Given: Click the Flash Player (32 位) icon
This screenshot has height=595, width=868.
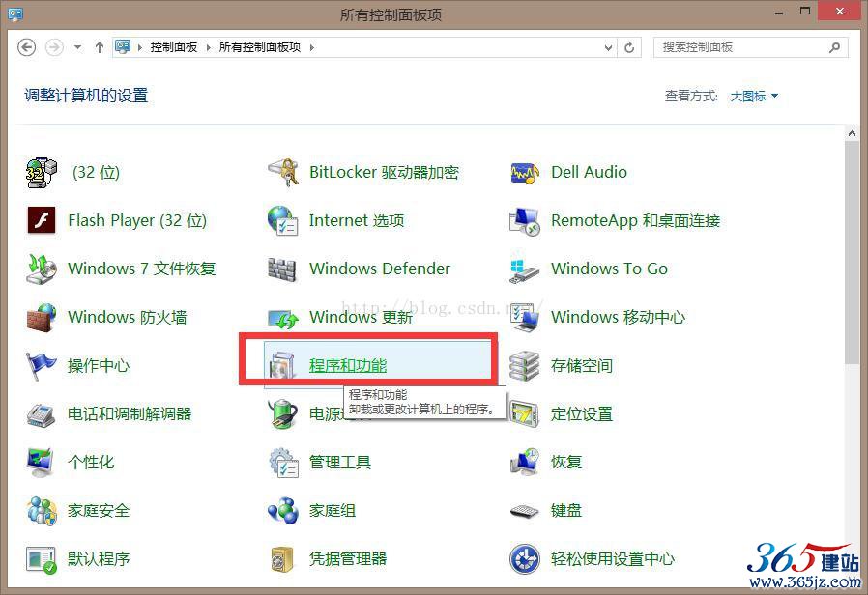Looking at the screenshot, I should tap(42, 220).
